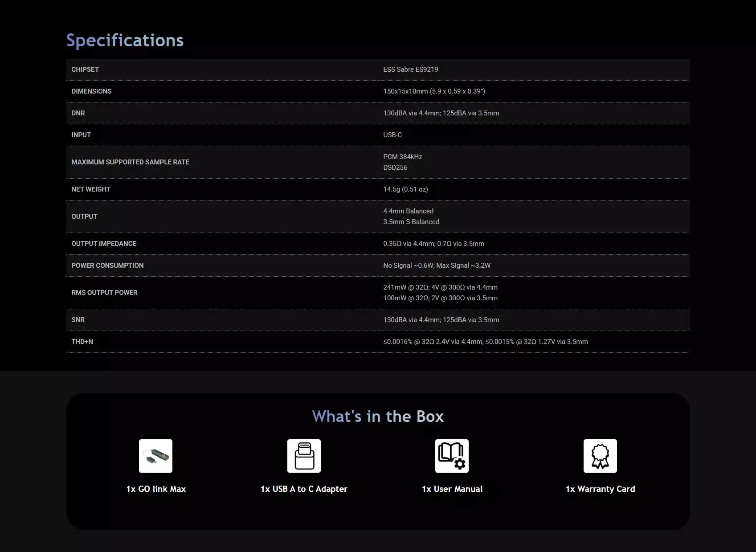Click the 0.35Ω via 4.4mm impedance value
756x552 pixels.
[433, 244]
